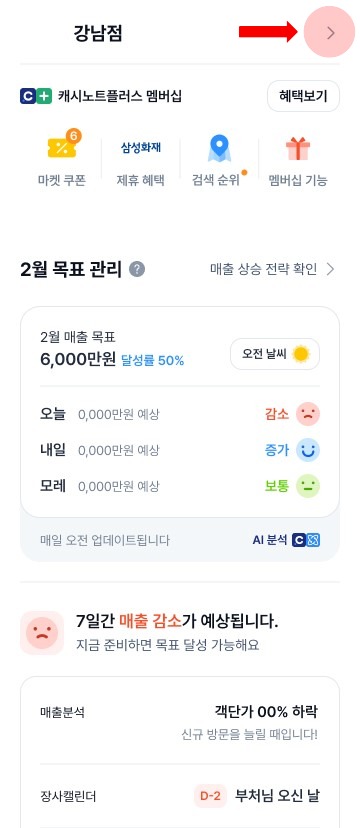Open the 검색 순위 map pin icon
This screenshot has width=360, height=828.
point(219,148)
